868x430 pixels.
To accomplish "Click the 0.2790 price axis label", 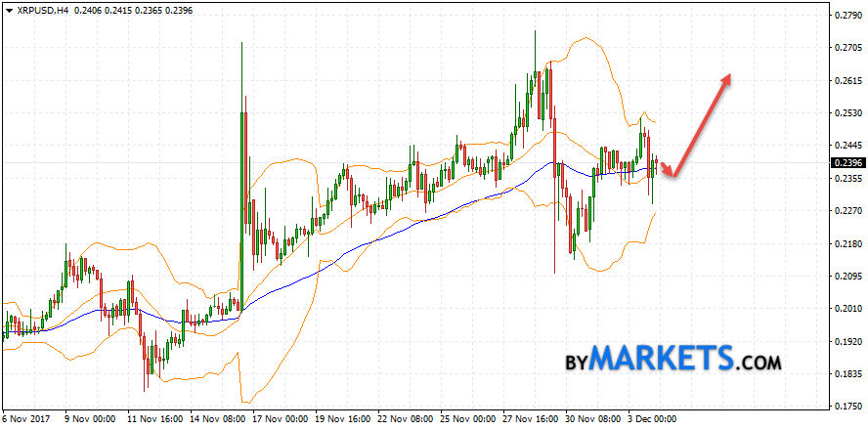I will [846, 15].
